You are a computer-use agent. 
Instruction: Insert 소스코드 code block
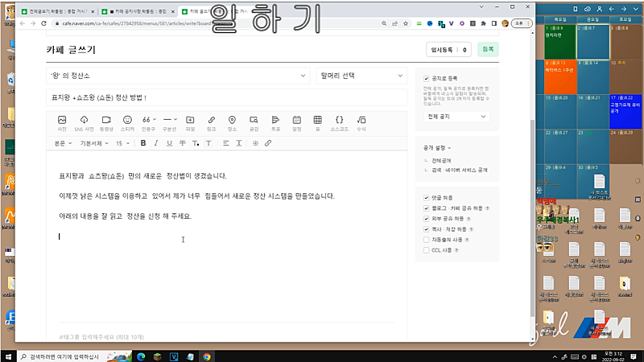point(339,122)
